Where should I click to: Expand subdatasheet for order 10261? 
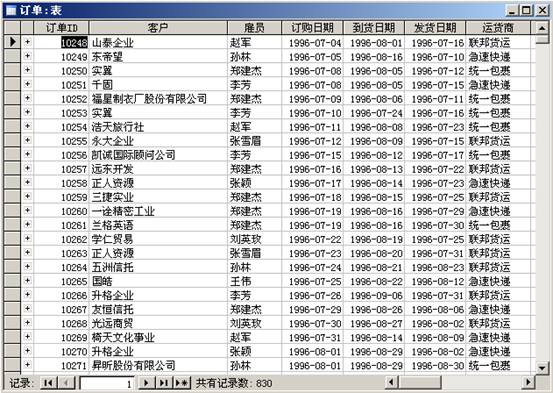pos(28,224)
